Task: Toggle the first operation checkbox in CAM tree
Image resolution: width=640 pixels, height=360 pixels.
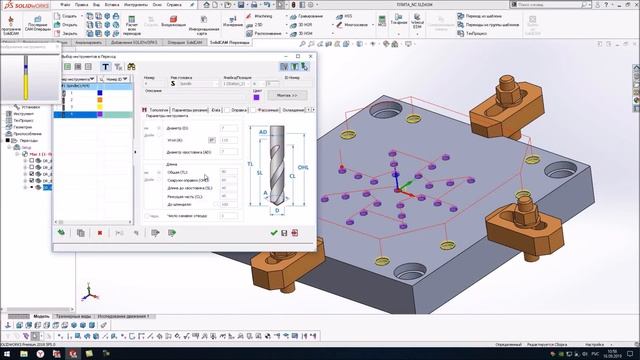Action: click(x=32, y=160)
